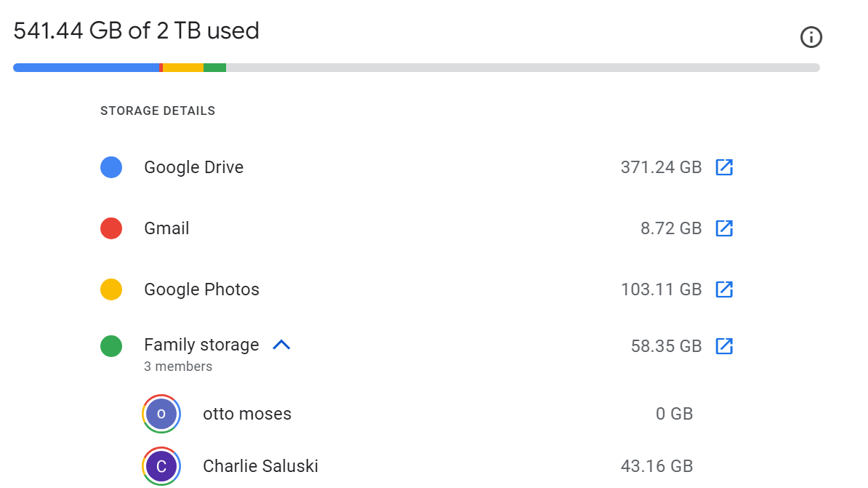Click the Gmail label
The image size is (868, 488).
point(166,228)
